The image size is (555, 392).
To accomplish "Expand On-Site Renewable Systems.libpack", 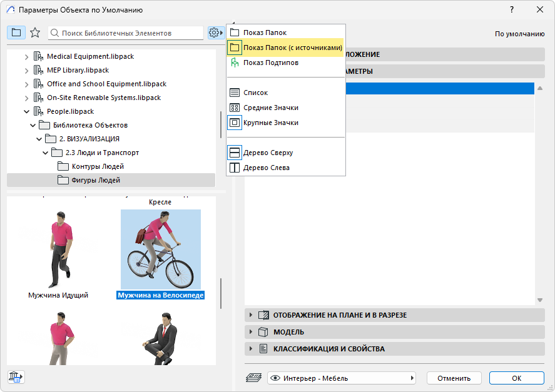I will tap(26, 98).
